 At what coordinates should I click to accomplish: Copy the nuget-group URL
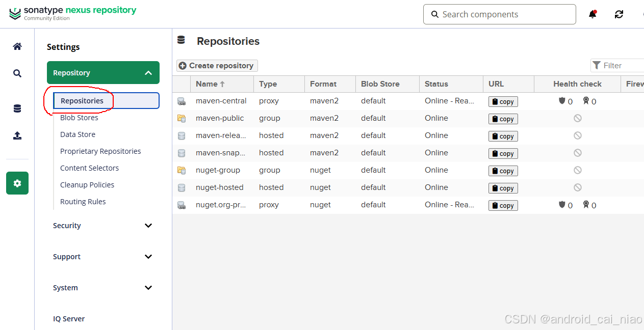coord(503,171)
